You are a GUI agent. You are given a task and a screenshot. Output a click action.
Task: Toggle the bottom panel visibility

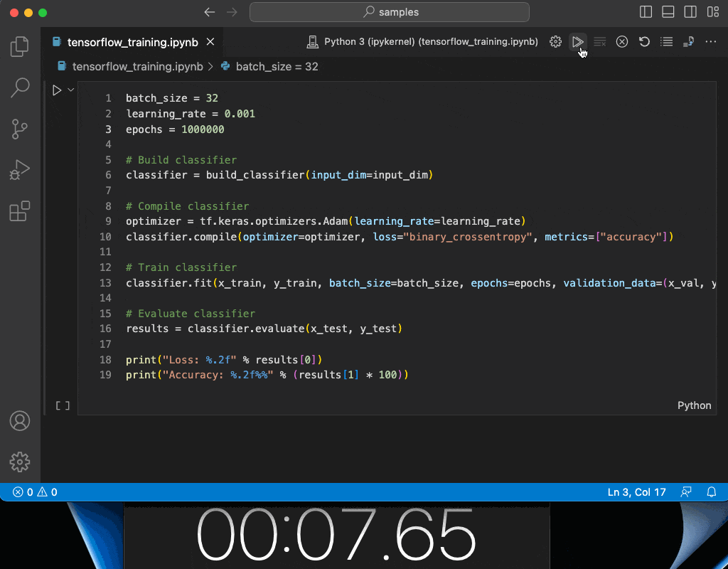click(668, 11)
